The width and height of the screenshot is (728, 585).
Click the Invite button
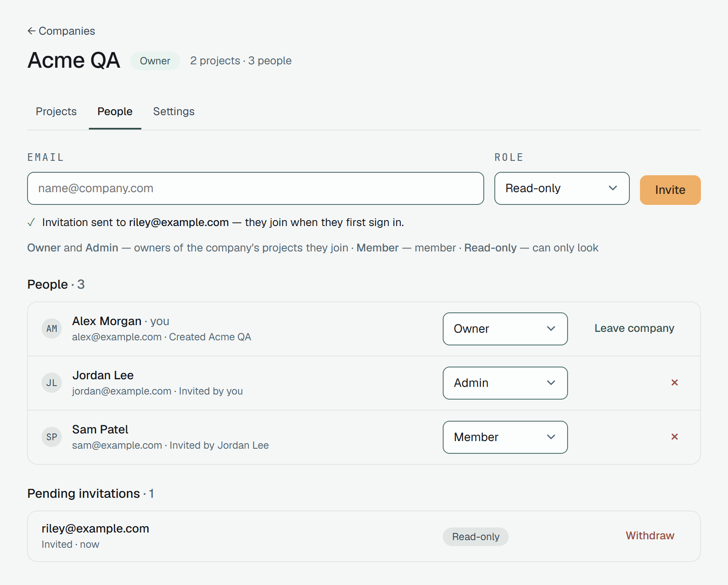(x=670, y=190)
